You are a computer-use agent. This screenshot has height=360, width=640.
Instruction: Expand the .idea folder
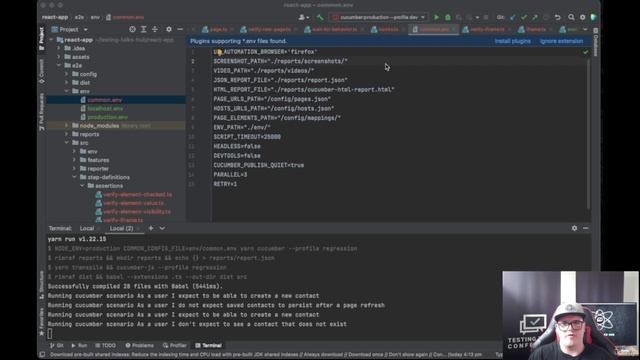pos(59,48)
